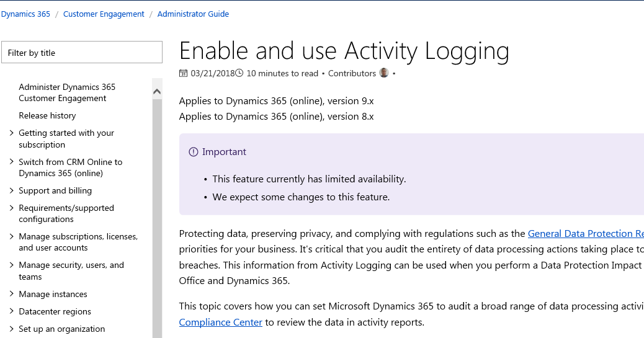Select the Support and billing entry
644x338 pixels.
55,190
